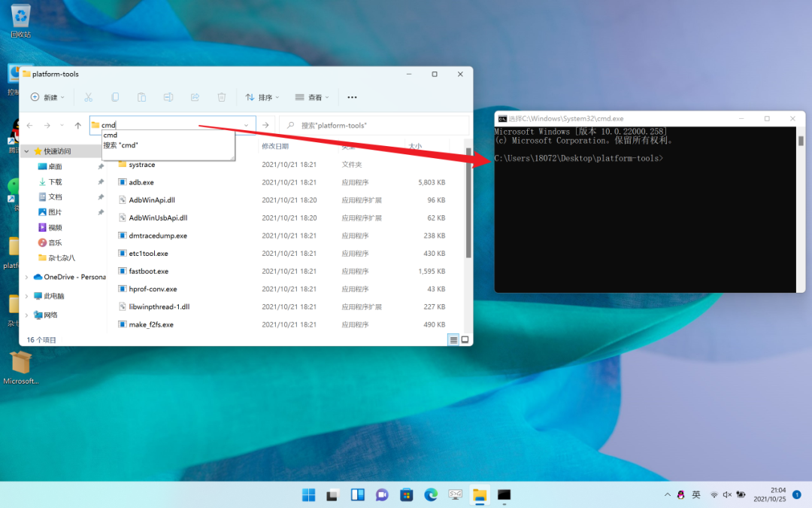The height and width of the screenshot is (508, 812).
Task: Open the 查看 (View) menu
Action: [312, 97]
